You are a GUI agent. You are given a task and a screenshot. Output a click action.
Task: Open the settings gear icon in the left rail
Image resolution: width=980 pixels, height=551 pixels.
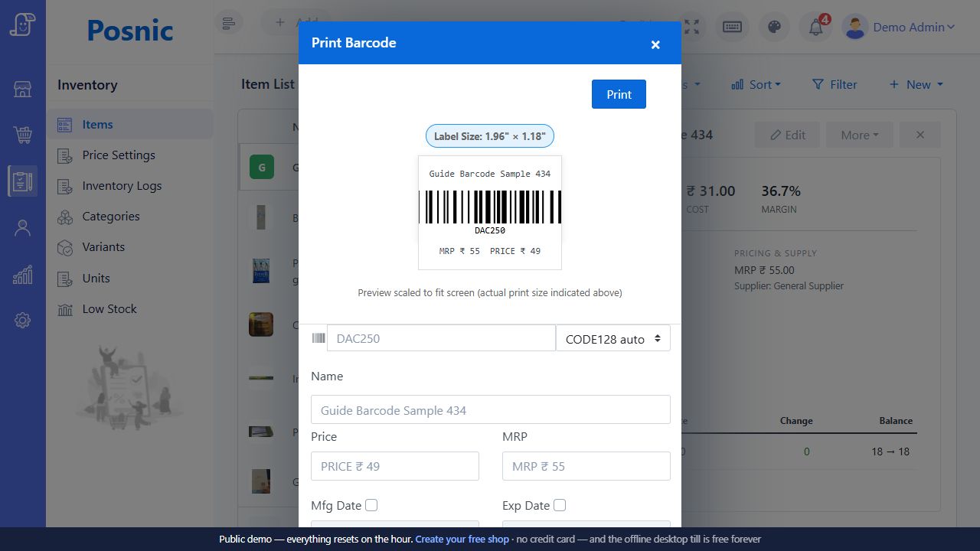(x=22, y=321)
